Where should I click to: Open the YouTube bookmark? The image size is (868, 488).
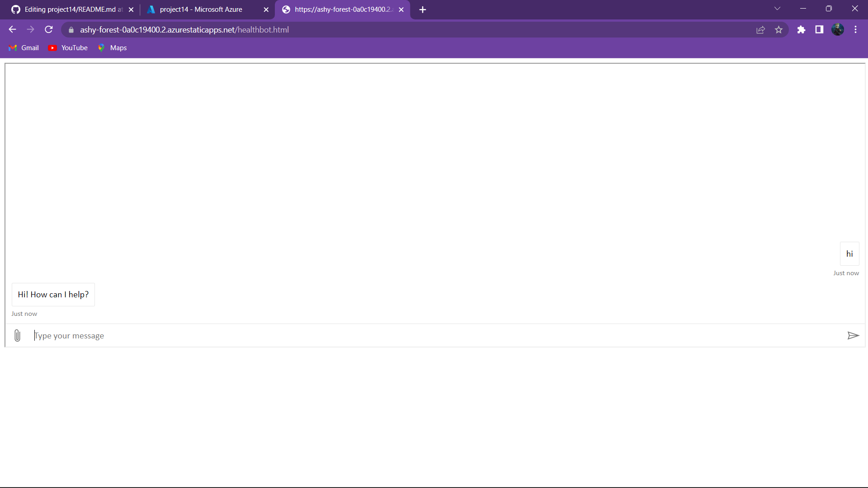[x=68, y=48]
